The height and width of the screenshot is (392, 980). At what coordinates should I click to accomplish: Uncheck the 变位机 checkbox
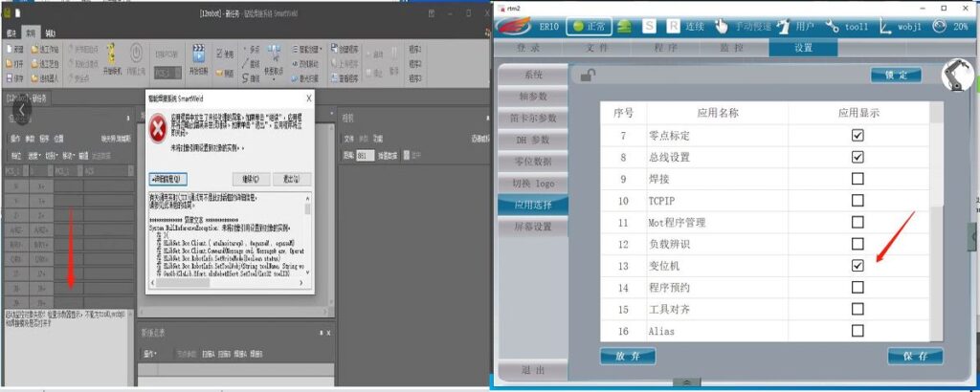coord(857,265)
